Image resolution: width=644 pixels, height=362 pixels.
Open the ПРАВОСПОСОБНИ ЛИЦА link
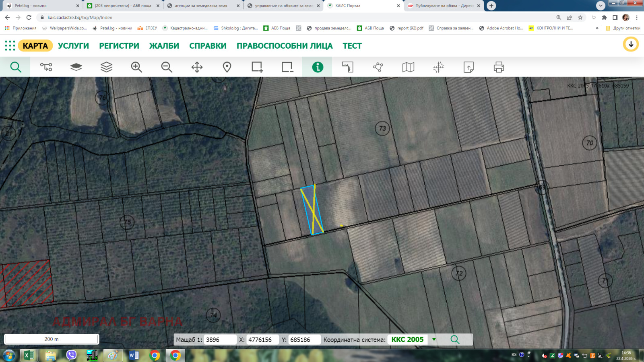(x=285, y=46)
